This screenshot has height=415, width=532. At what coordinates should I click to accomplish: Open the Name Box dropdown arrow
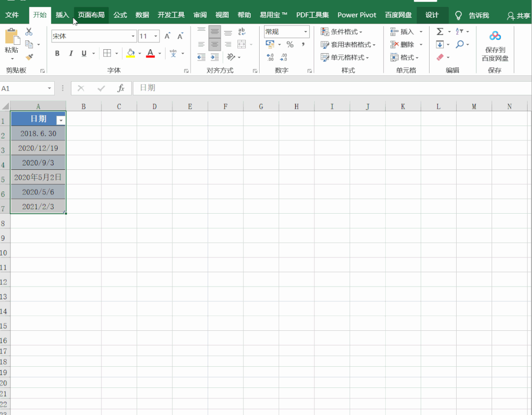click(x=49, y=88)
